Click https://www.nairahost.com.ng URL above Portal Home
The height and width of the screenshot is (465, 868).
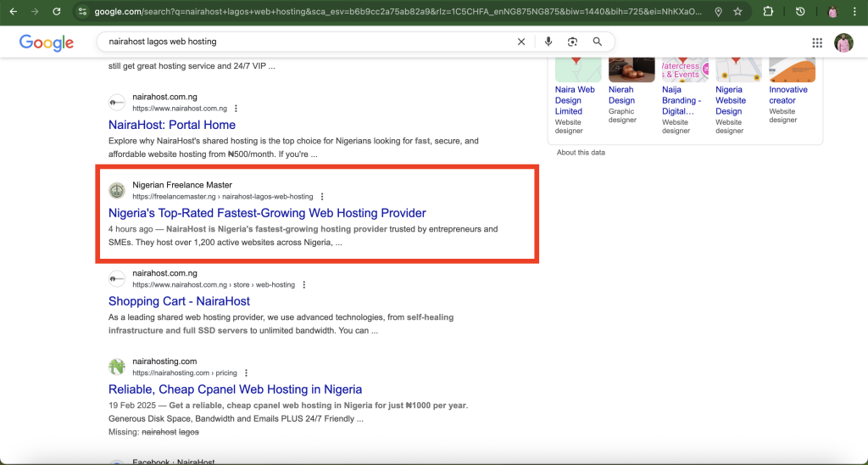(180, 109)
